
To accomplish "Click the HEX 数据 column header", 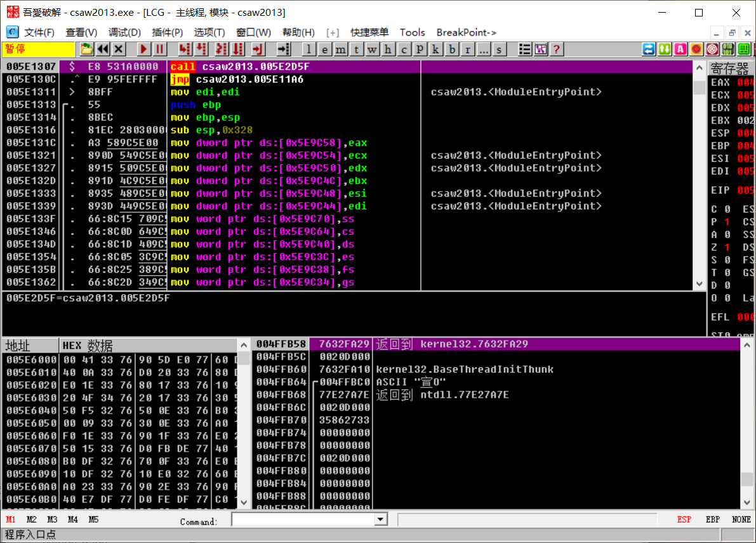I will 148,346.
